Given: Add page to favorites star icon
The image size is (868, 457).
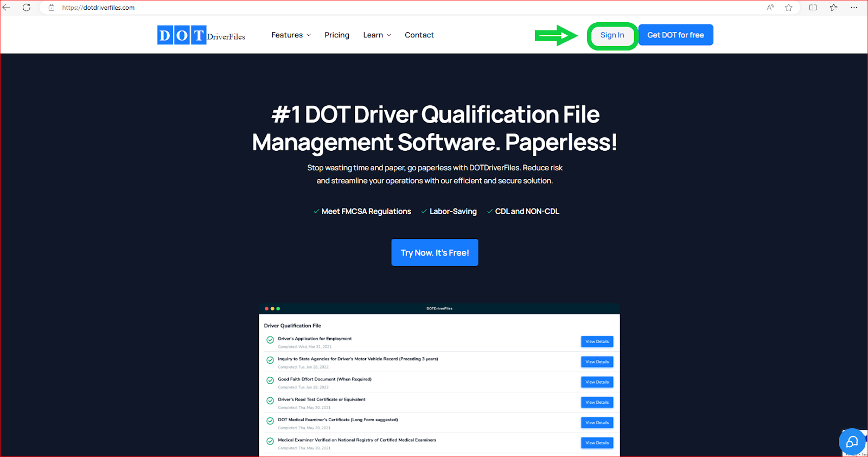Looking at the screenshot, I should click(x=789, y=8).
